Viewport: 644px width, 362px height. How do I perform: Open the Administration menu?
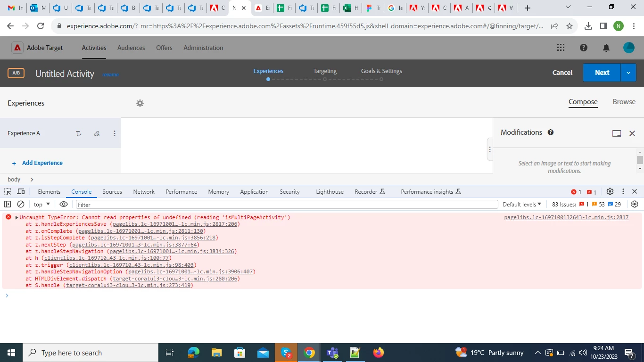point(203,48)
